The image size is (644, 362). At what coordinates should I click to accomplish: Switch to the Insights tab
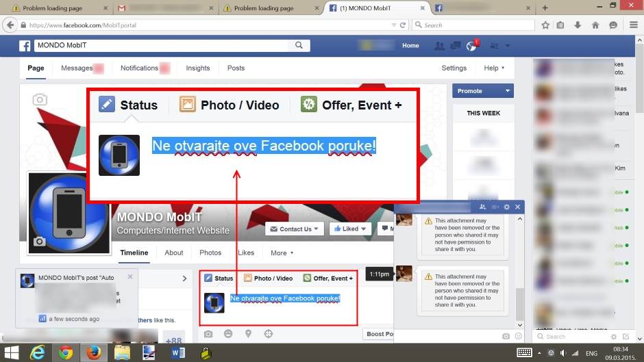198,68
